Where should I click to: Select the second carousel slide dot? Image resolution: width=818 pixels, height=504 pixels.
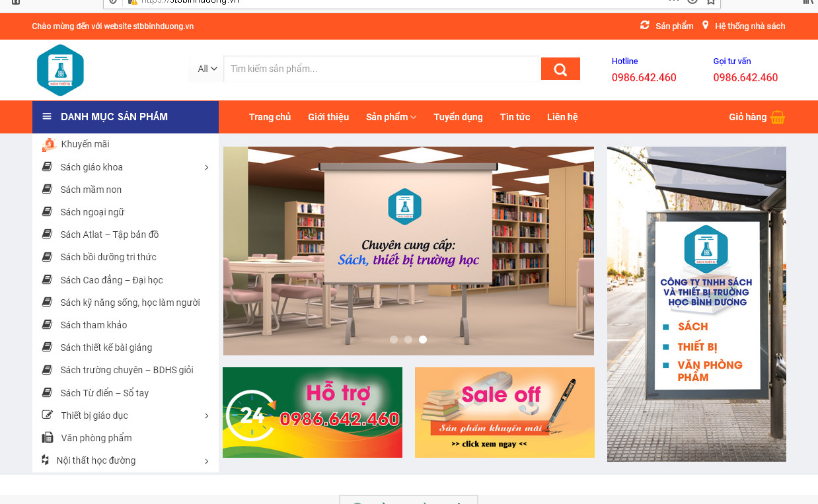point(408,340)
